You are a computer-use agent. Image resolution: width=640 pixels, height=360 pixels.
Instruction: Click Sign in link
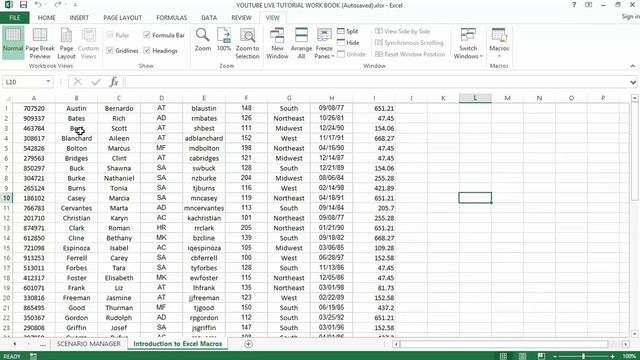tap(630, 16)
